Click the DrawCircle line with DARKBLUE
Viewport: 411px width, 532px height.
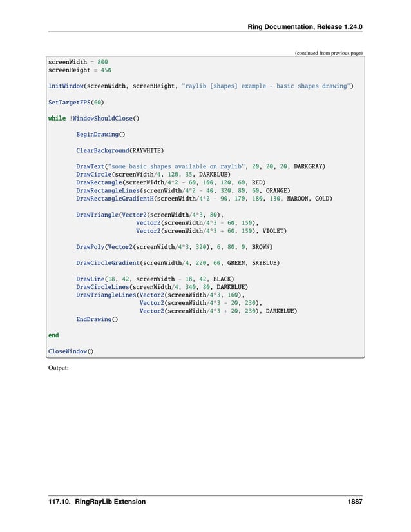[153, 174]
